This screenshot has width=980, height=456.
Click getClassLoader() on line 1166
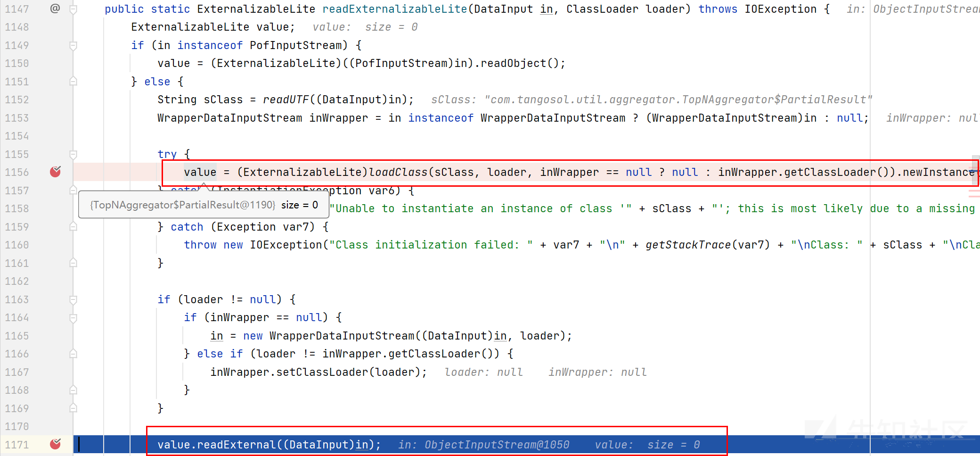pos(447,354)
